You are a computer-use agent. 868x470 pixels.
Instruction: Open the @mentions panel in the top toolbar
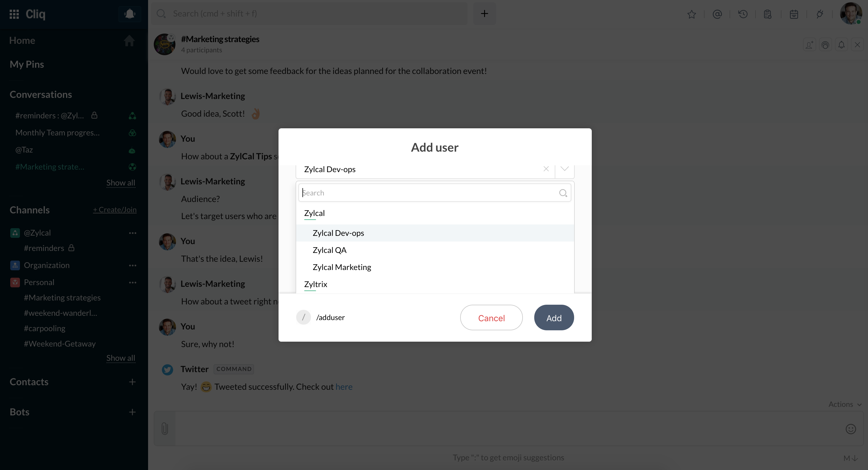tap(718, 14)
